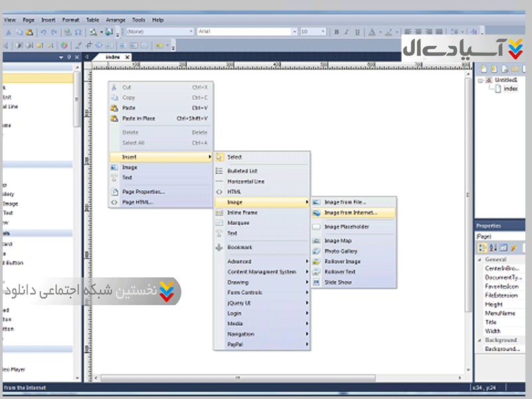Click Page Properties... in the context menu
This screenshot has height=399, width=532.
click(143, 192)
